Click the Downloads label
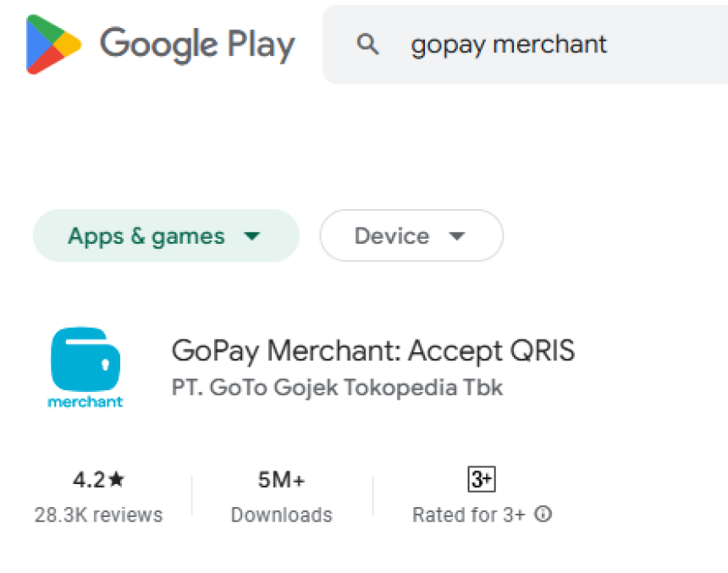 (x=281, y=515)
